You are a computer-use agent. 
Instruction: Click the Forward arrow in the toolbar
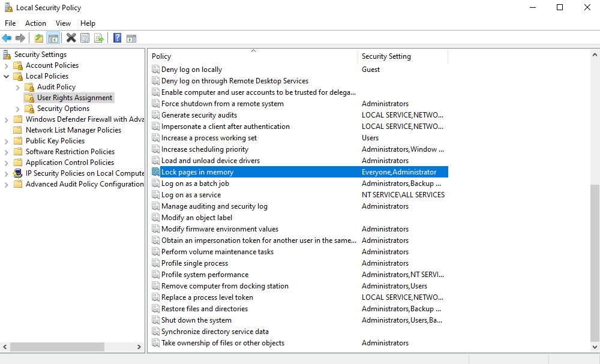[20, 38]
